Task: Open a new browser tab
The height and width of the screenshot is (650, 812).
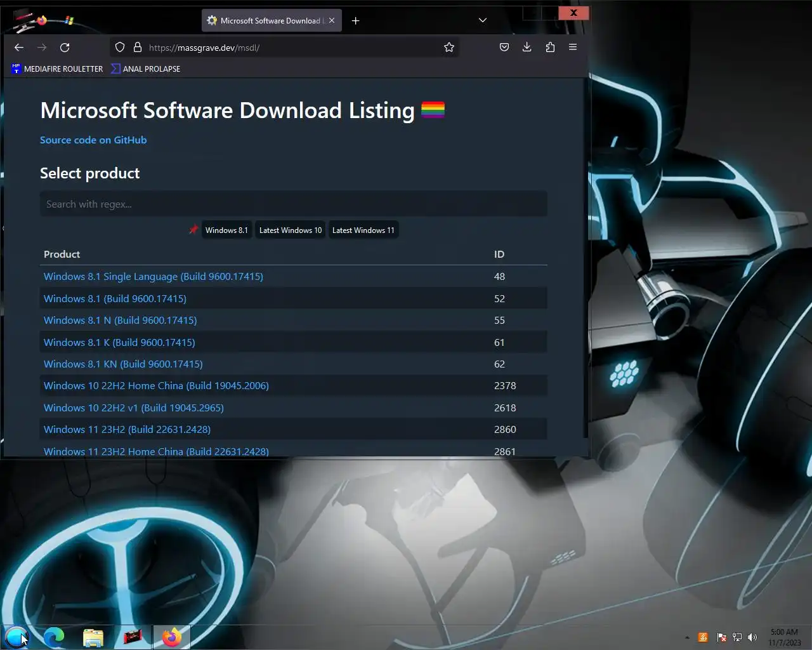Action: 356,21
